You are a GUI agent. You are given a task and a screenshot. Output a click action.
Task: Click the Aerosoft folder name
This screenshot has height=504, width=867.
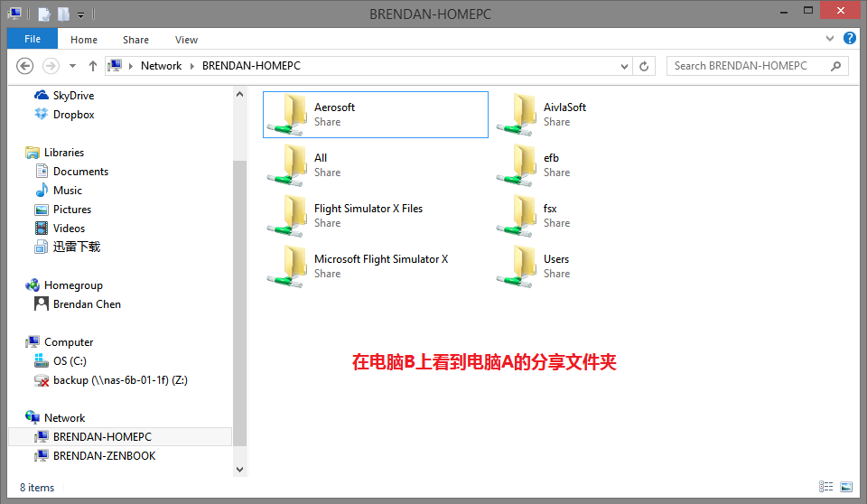334,107
